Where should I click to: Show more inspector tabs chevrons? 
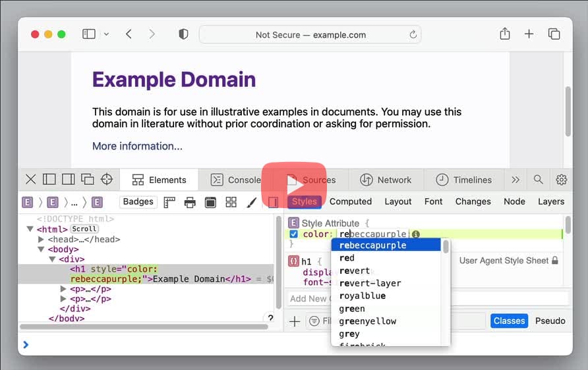(515, 180)
